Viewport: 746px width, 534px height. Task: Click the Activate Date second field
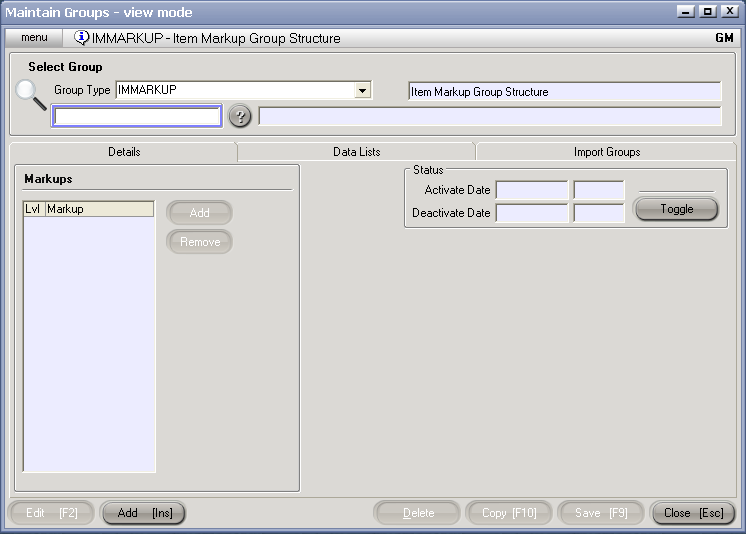tap(599, 190)
